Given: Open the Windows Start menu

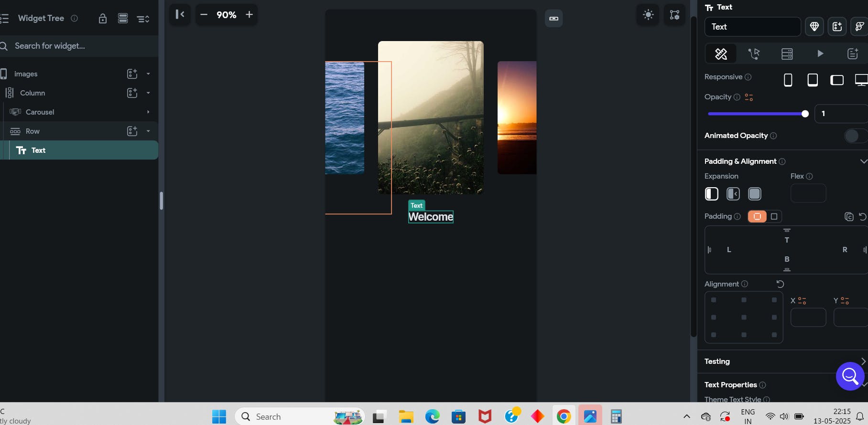Looking at the screenshot, I should tap(219, 417).
